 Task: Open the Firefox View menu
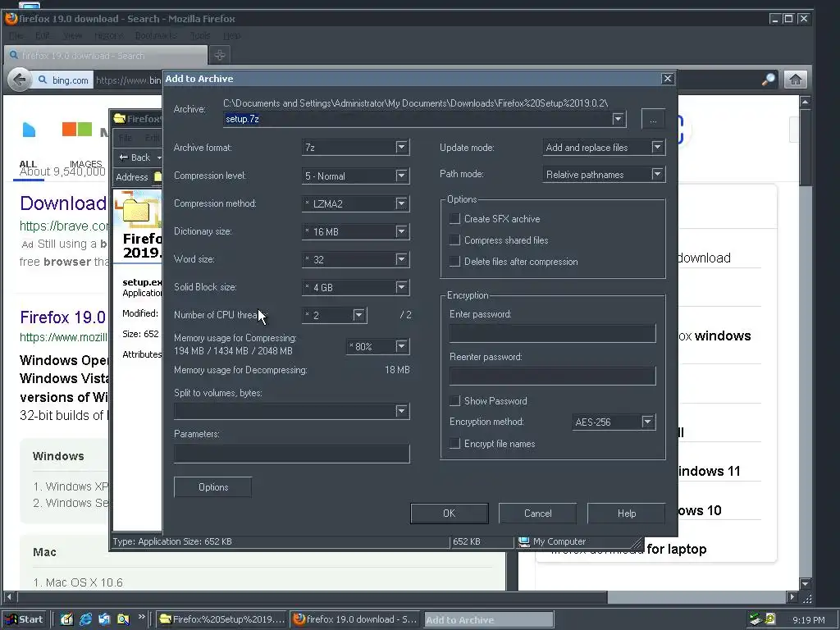(x=72, y=35)
